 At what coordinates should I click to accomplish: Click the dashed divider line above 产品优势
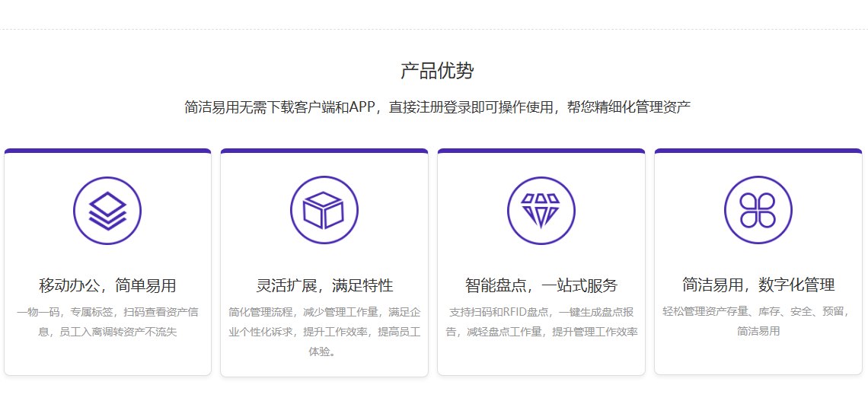pos(434,30)
